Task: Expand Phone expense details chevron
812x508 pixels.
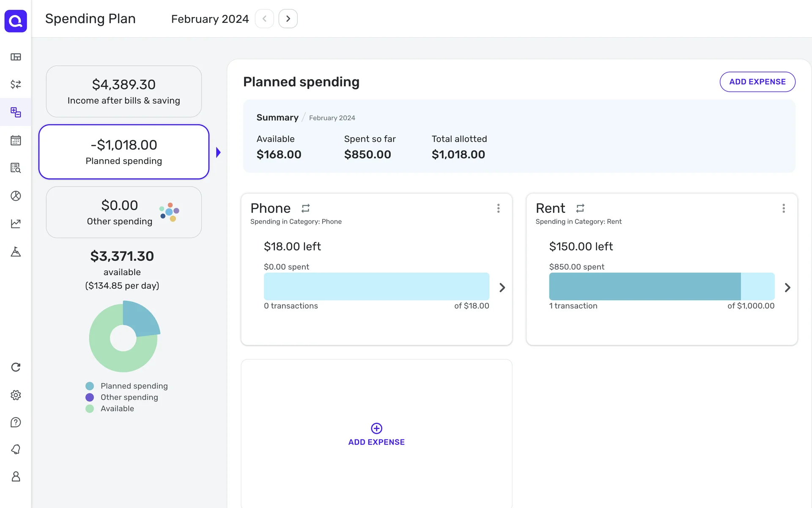Action: pyautogui.click(x=502, y=288)
